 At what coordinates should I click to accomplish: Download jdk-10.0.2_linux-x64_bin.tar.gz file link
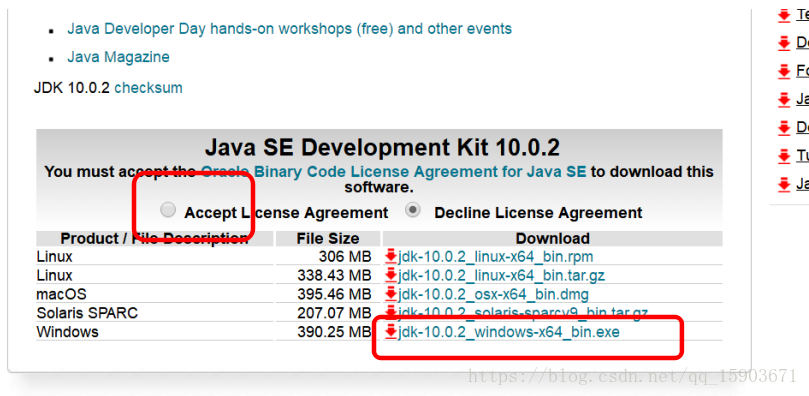pyautogui.click(x=501, y=275)
